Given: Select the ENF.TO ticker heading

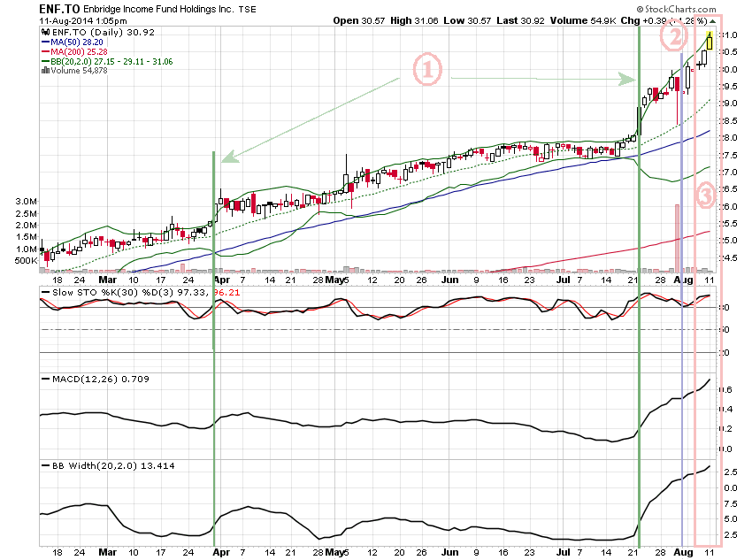Looking at the screenshot, I should 59,9.
